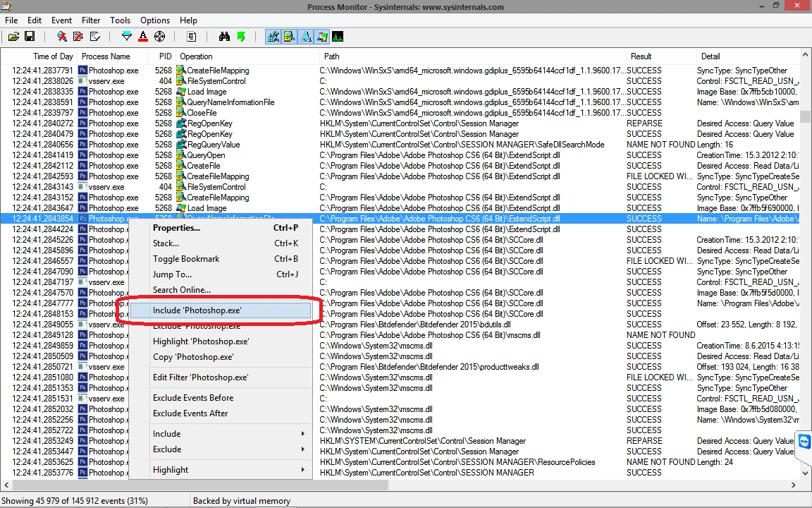Screen dimensions: 812x508
Task: Choose Copy 'Photoshop.exe' menu entry
Action: click(221, 356)
